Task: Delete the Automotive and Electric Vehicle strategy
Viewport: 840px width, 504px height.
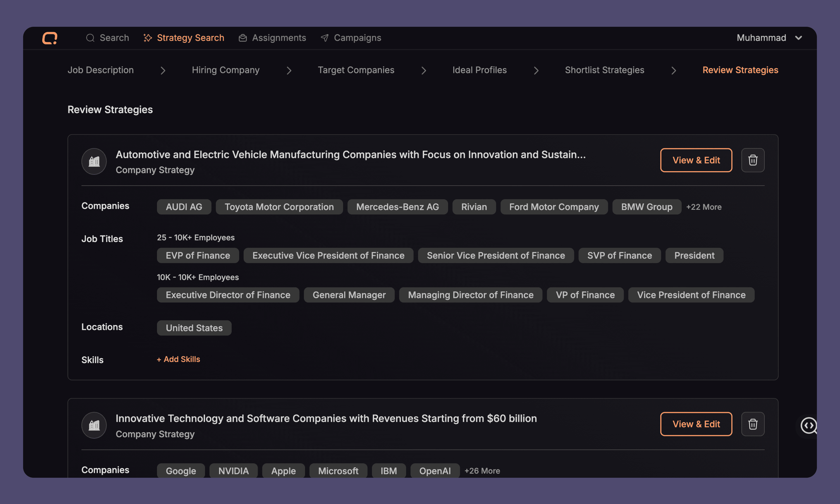Action: click(753, 160)
